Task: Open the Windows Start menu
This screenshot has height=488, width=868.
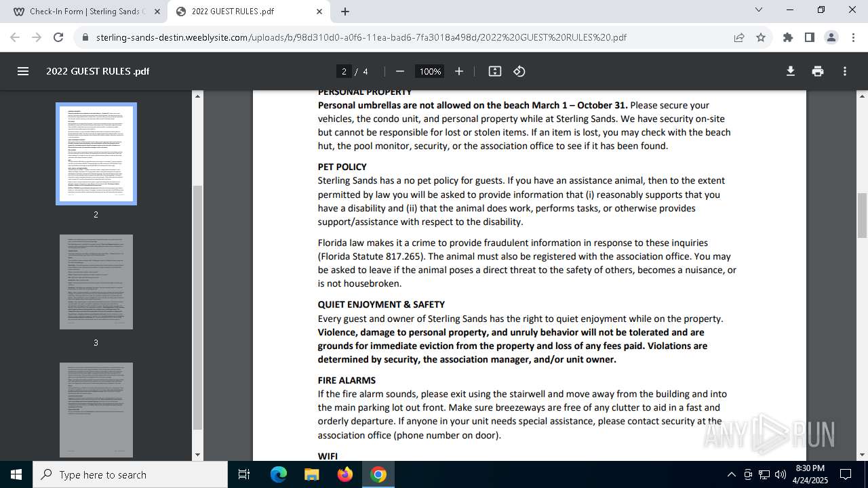Action: pyautogui.click(x=16, y=474)
